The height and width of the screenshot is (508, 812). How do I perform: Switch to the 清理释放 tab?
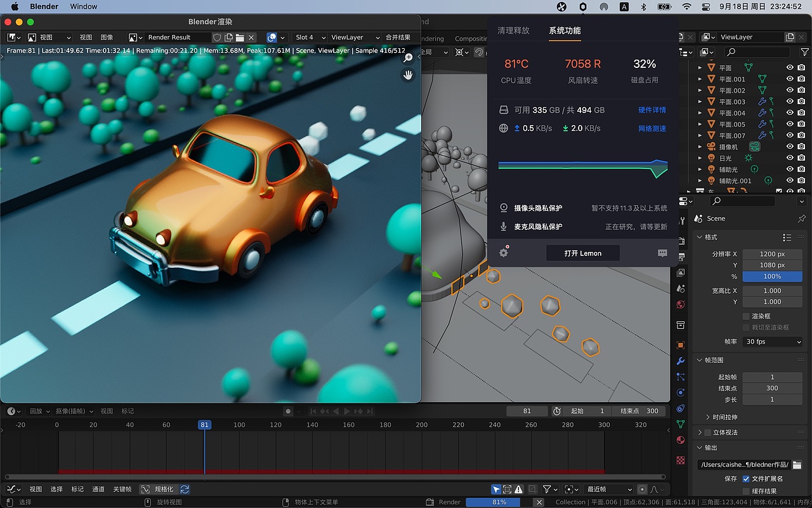click(x=514, y=30)
